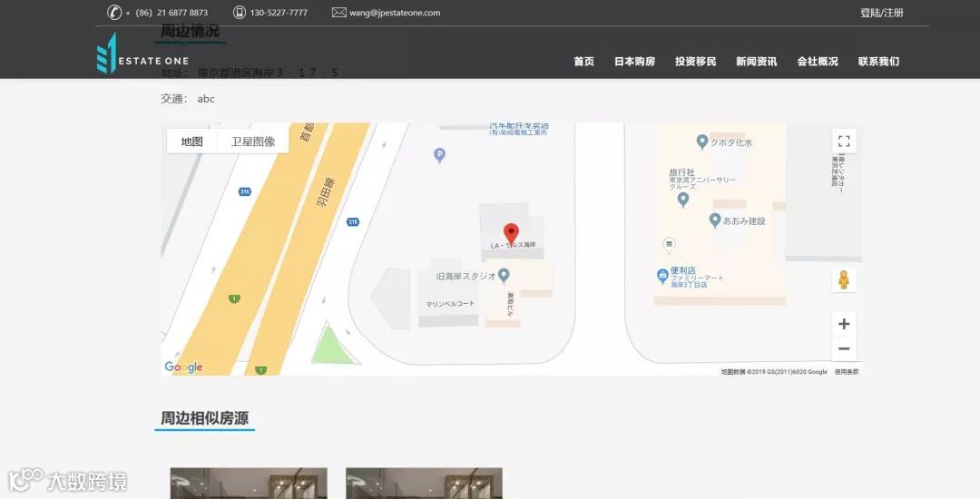Viewport: 980px width, 499px height.
Task: Click the telephone icon in top bar
Action: (x=113, y=13)
